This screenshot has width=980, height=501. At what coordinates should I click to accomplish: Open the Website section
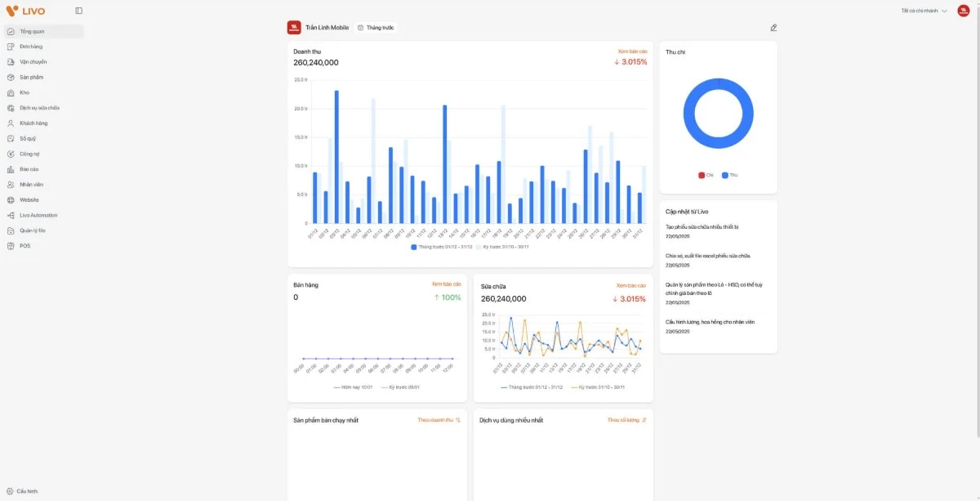pyautogui.click(x=30, y=199)
